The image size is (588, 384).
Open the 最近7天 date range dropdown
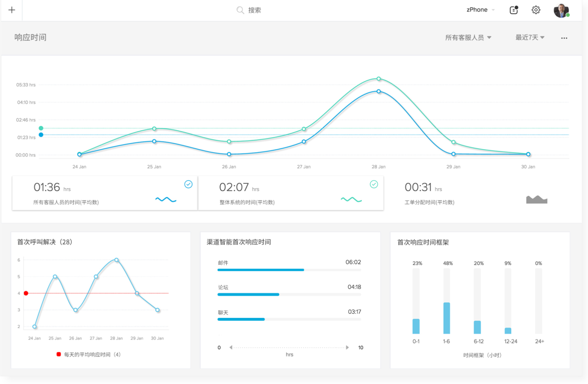click(530, 38)
